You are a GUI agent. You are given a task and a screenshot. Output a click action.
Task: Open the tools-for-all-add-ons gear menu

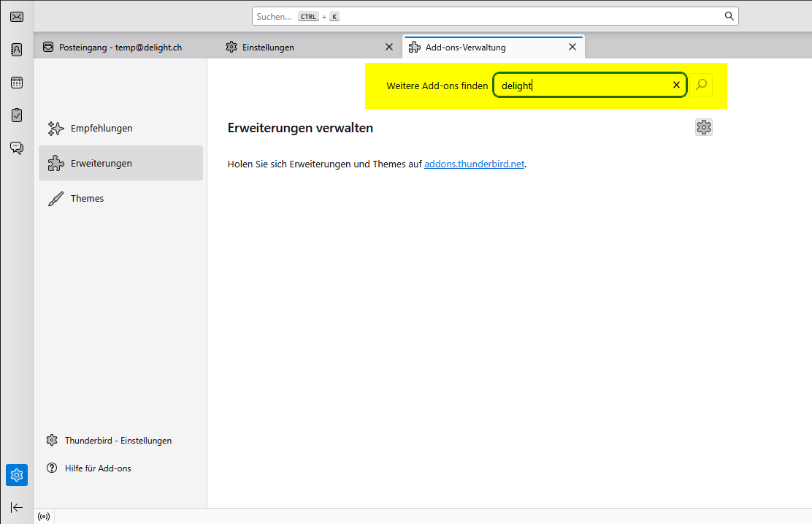[703, 126]
